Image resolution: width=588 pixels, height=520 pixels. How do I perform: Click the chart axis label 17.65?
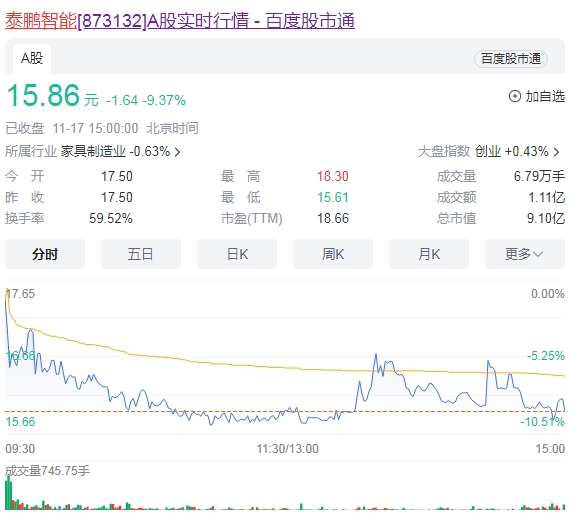click(21, 294)
